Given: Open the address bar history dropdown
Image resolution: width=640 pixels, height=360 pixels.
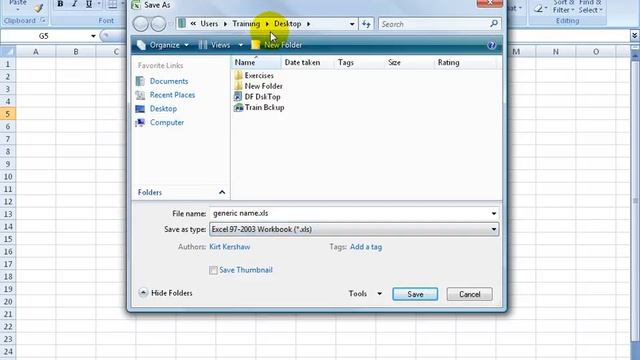Looking at the screenshot, I should 352,24.
